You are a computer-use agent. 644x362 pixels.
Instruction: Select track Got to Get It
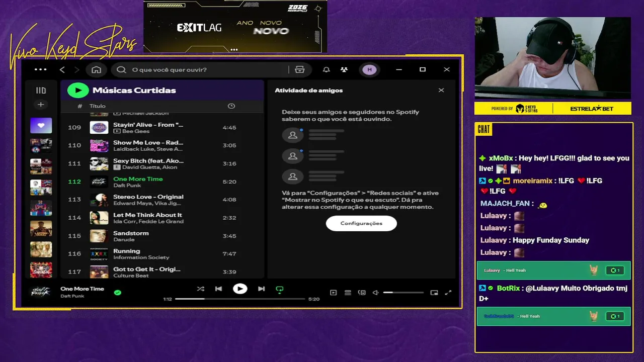click(x=163, y=272)
